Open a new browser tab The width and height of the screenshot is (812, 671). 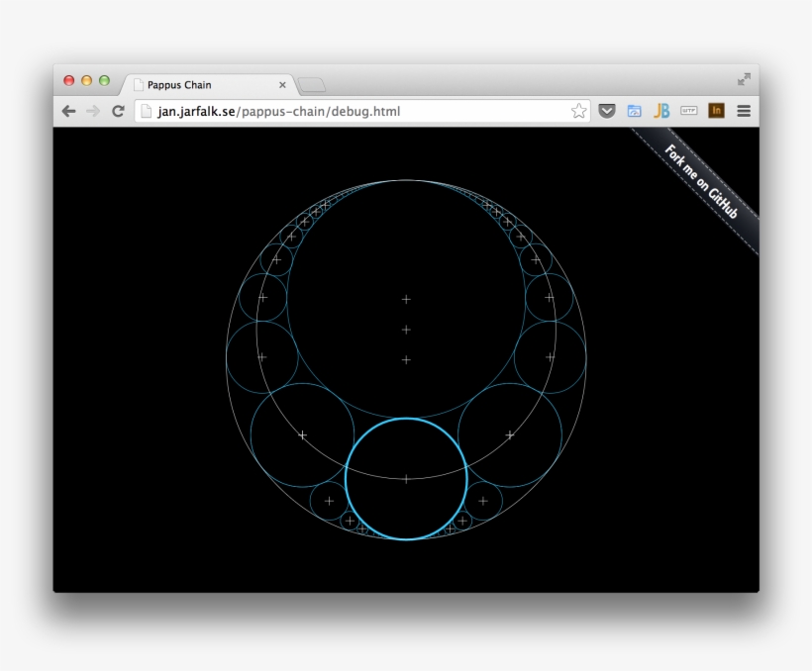(x=313, y=84)
